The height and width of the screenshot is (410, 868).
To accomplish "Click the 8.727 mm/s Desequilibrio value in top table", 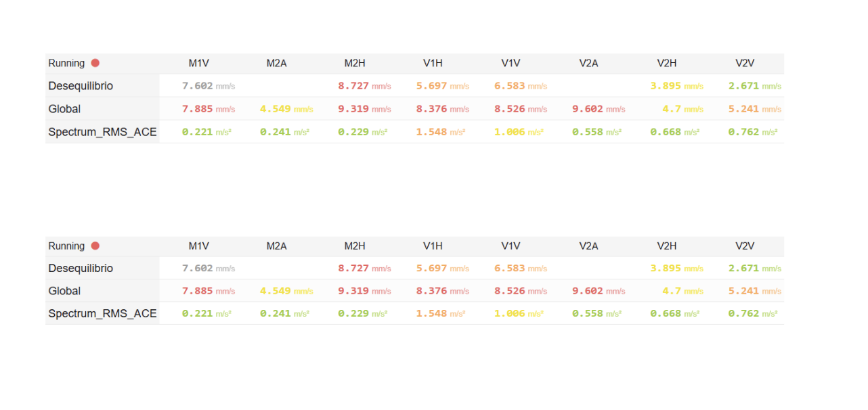I will coord(364,86).
